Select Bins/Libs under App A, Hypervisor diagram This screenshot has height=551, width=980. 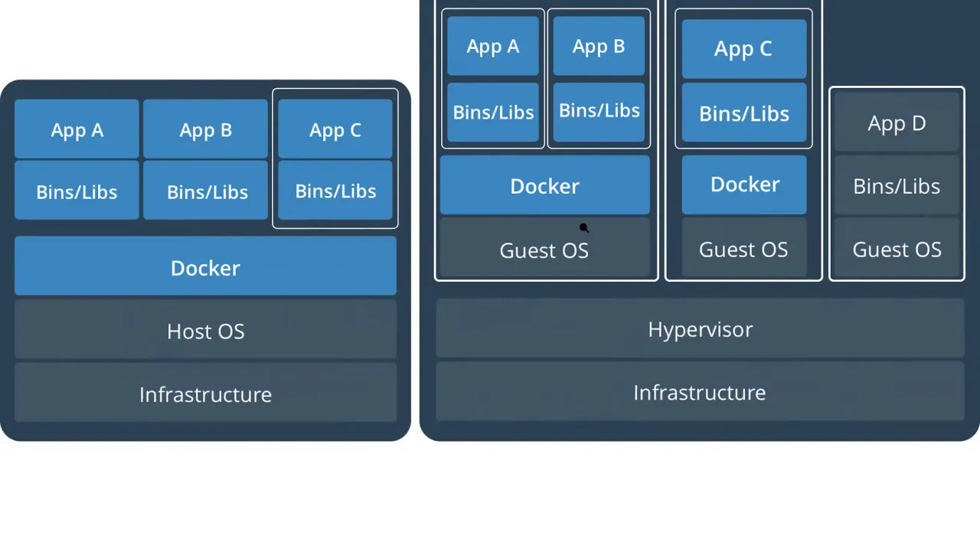coord(493,112)
